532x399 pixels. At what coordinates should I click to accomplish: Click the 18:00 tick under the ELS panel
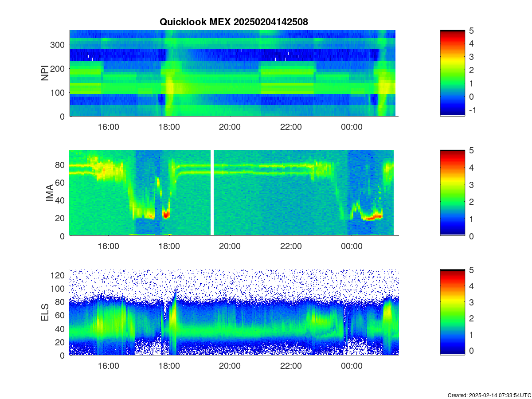[x=169, y=366]
